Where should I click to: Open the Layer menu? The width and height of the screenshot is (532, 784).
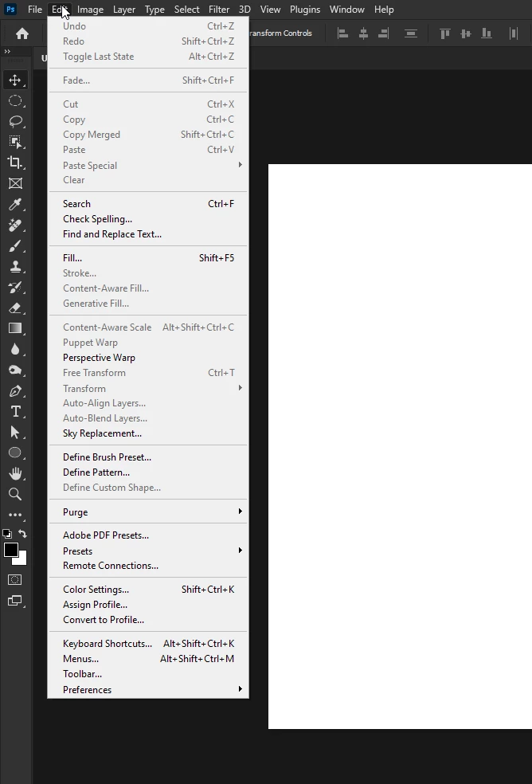click(x=124, y=10)
